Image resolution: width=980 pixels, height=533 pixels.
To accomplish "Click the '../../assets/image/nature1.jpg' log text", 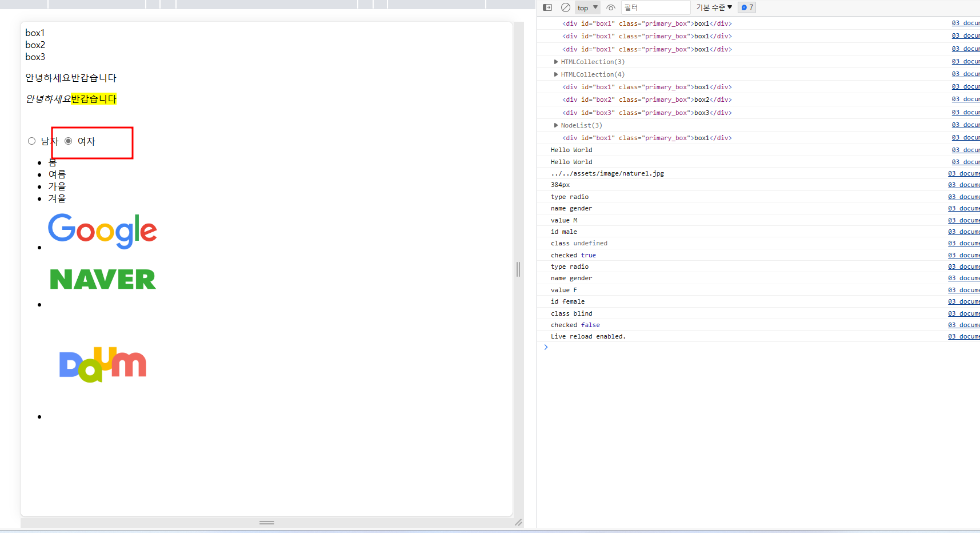I will (607, 173).
